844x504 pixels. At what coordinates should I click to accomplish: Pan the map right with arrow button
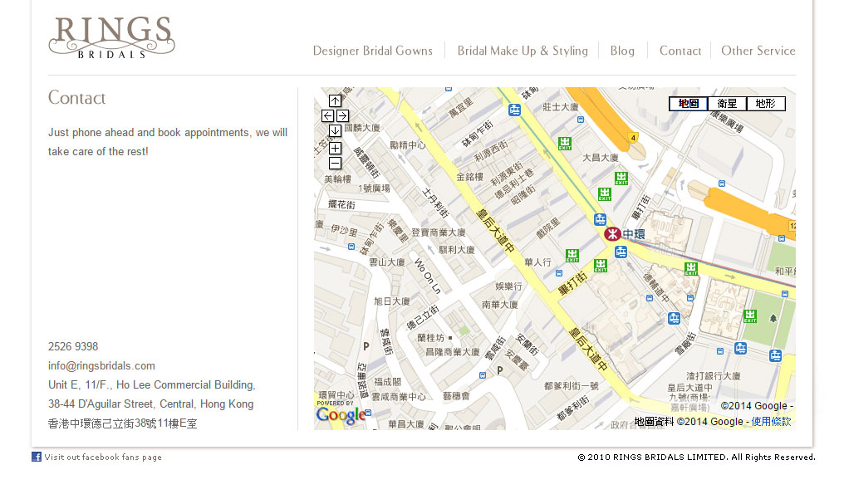pos(342,116)
